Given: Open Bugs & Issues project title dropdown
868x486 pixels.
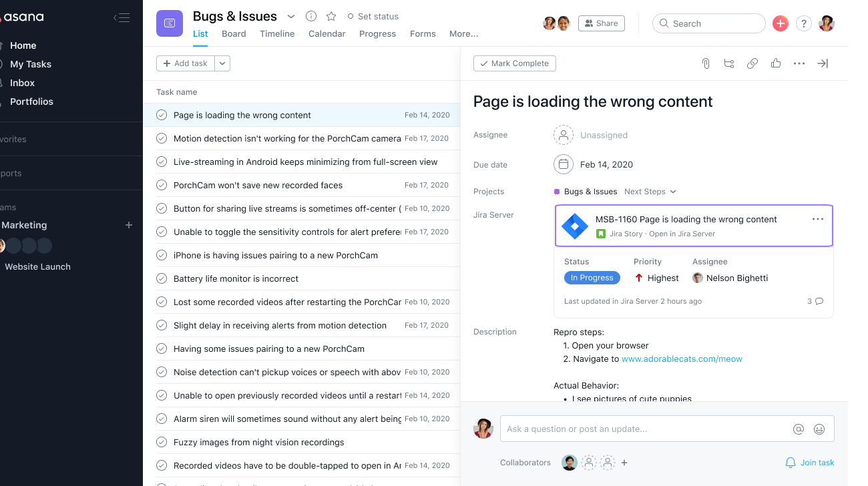Looking at the screenshot, I should [x=291, y=17].
